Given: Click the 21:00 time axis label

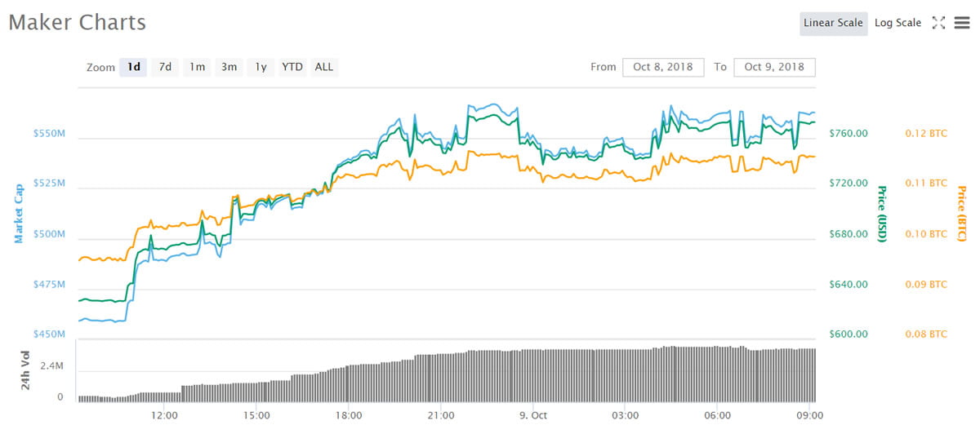Looking at the screenshot, I should 441,415.
